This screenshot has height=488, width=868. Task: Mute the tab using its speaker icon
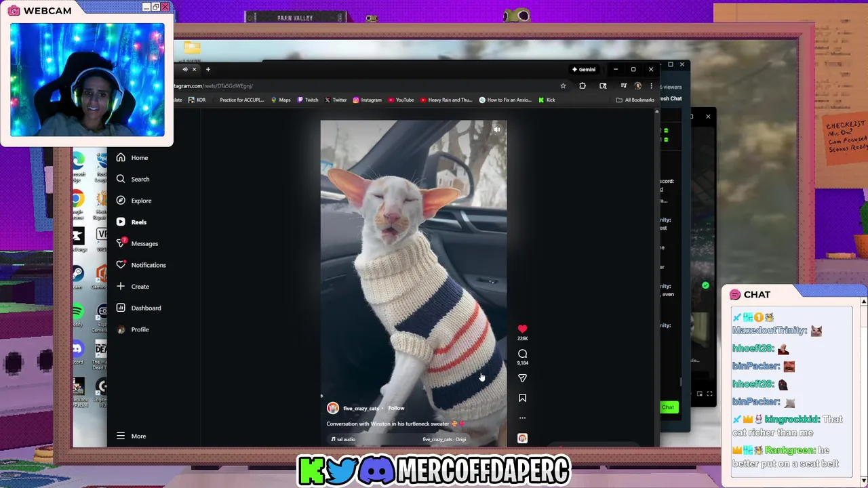[x=184, y=69]
